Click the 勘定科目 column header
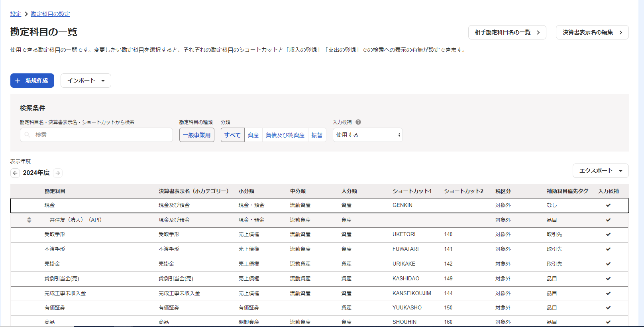This screenshot has width=644, height=327. [55, 191]
